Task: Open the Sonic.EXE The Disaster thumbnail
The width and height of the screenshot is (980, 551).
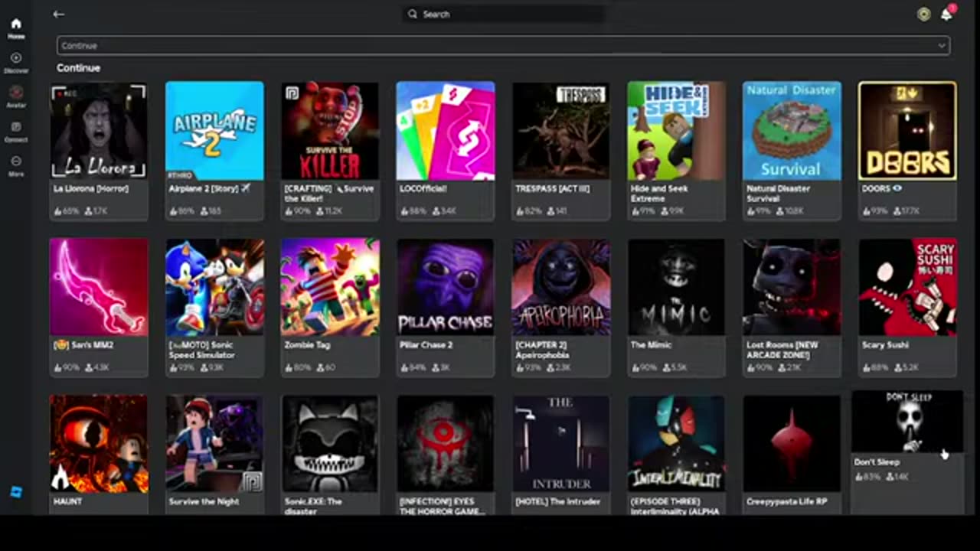Action: [330, 443]
